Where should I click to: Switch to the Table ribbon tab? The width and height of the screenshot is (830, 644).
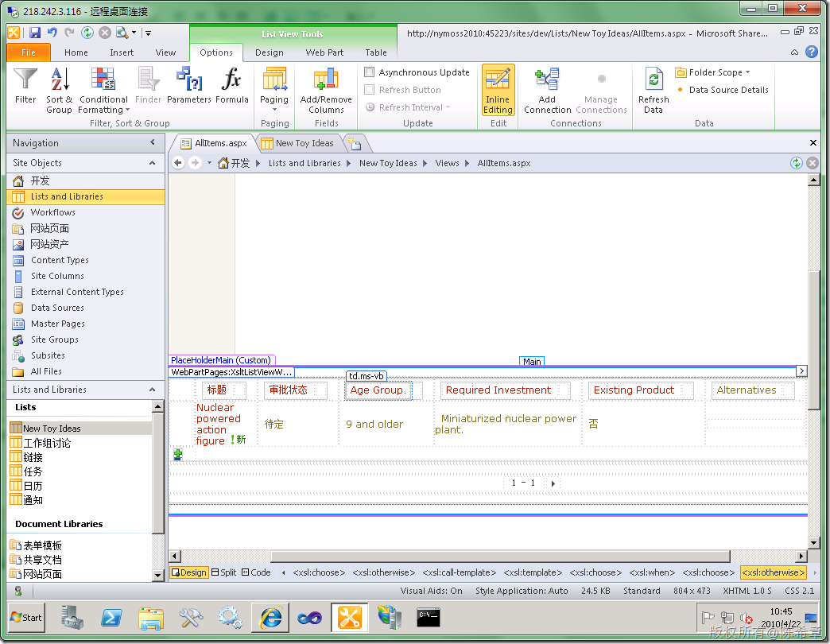376,52
